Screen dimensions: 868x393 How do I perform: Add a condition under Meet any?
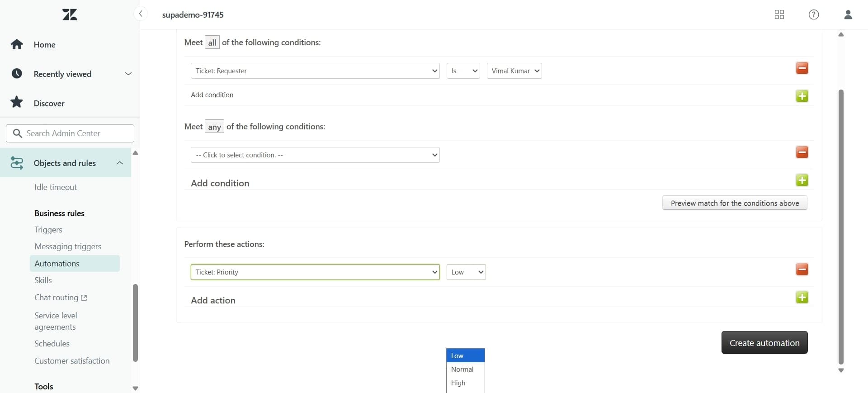pyautogui.click(x=802, y=180)
